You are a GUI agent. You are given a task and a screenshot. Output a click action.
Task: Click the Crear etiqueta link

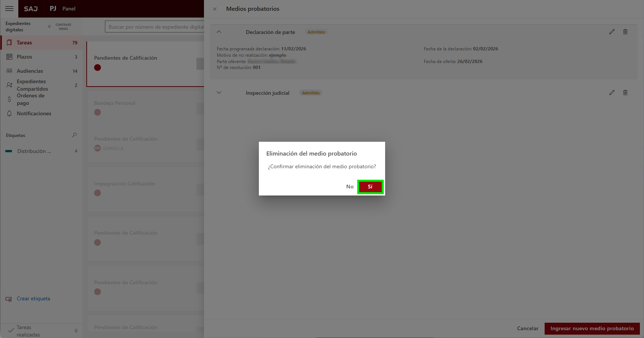click(33, 299)
